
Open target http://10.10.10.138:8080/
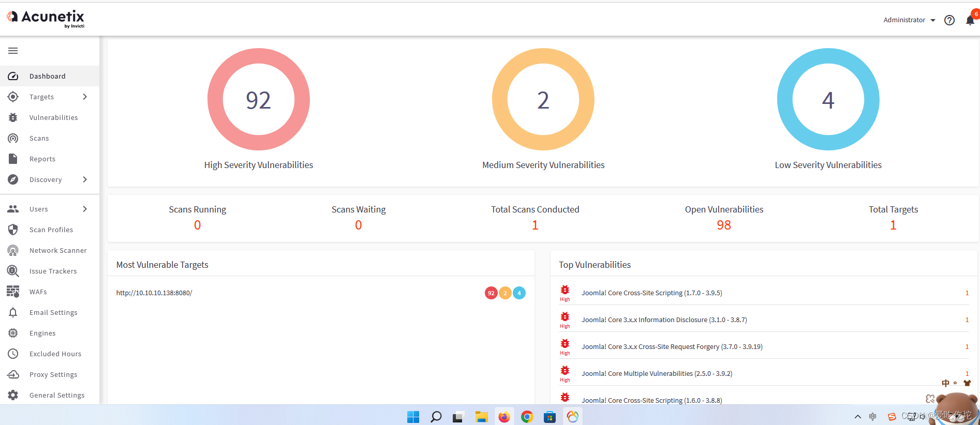tap(154, 293)
